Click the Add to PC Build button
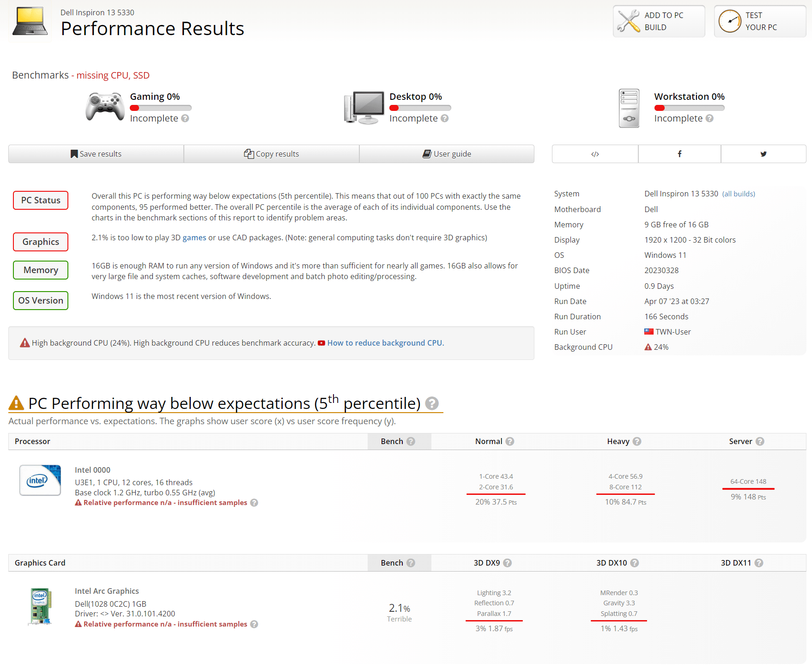The height and width of the screenshot is (670, 812). (x=659, y=21)
